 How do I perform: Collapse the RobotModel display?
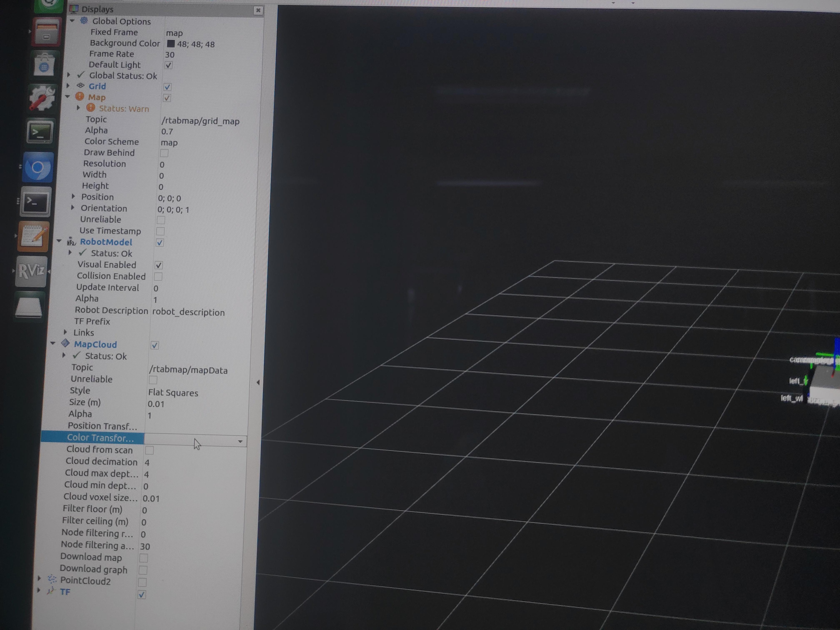(x=59, y=241)
